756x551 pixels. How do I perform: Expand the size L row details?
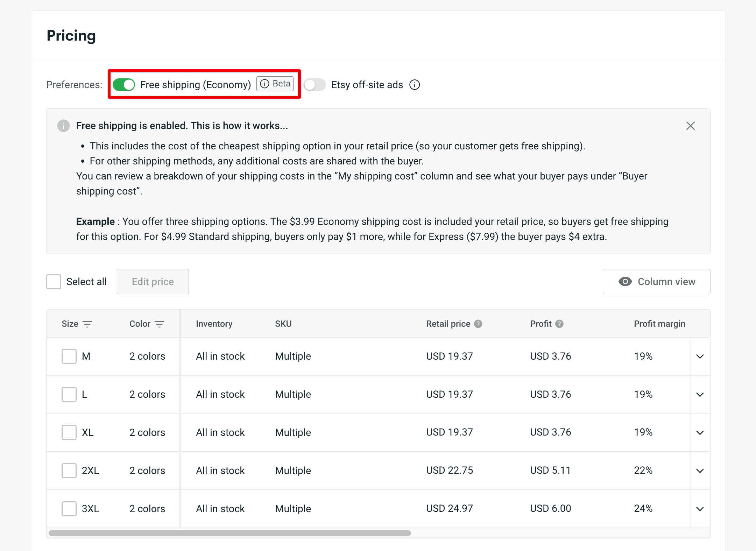[700, 395]
